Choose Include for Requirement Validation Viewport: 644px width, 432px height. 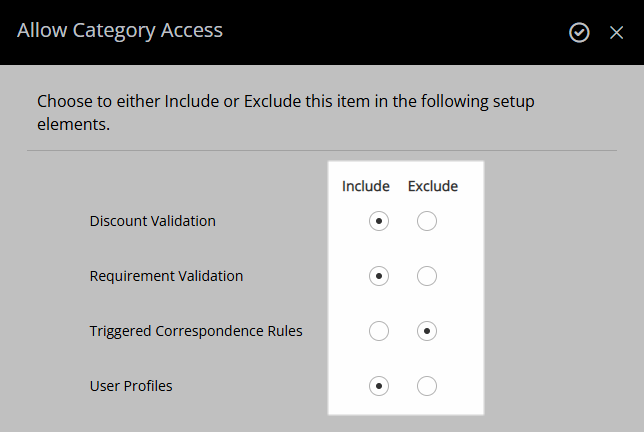(x=379, y=276)
